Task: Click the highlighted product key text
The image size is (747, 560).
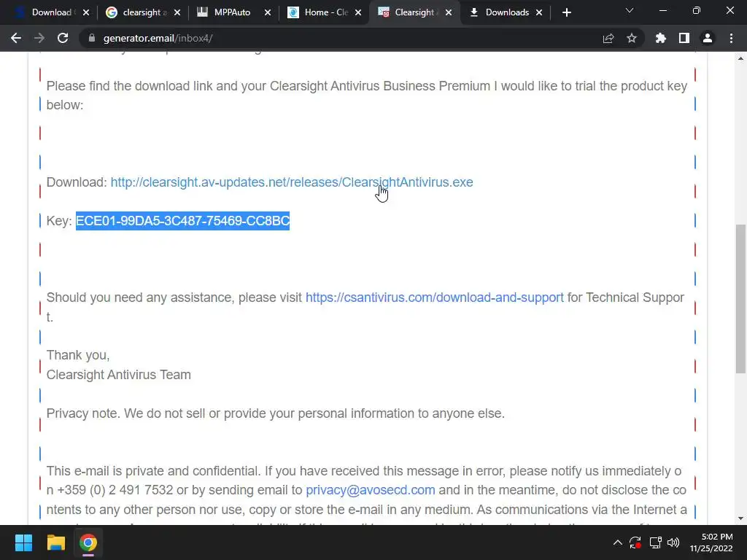Action: tap(182, 221)
